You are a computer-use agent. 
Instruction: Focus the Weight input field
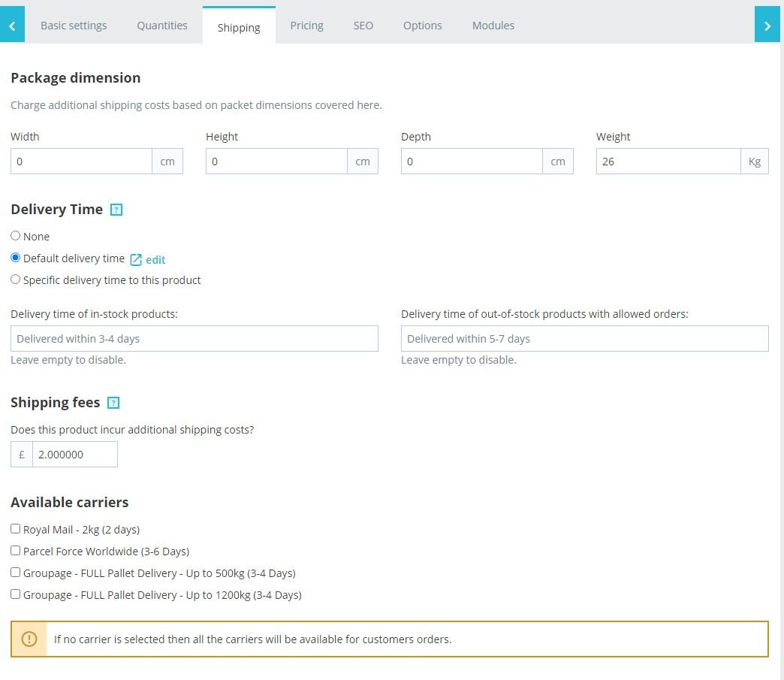tap(668, 162)
